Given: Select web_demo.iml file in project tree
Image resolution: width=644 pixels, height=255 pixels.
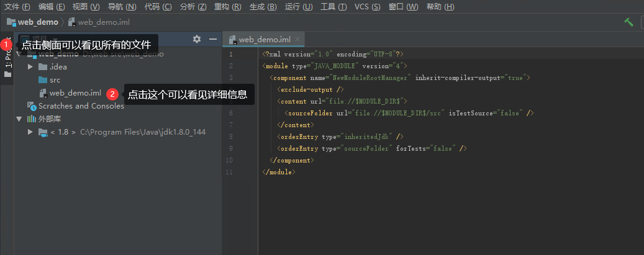Looking at the screenshot, I should pos(75,93).
